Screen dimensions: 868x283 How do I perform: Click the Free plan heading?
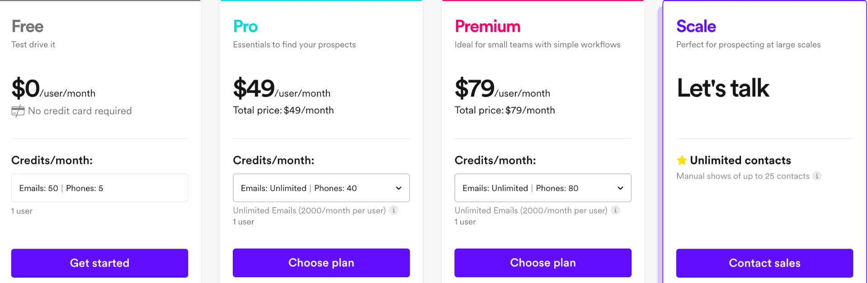(x=27, y=26)
